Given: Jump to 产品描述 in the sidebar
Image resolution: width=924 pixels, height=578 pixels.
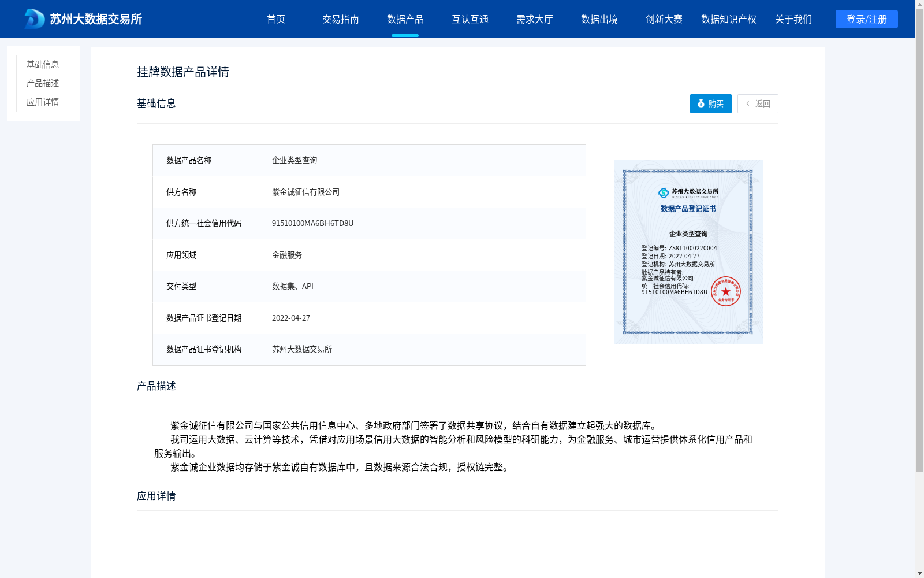Looking at the screenshot, I should [43, 83].
